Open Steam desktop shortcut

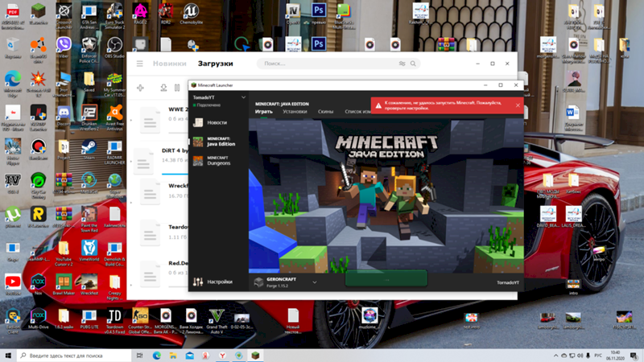coord(89,150)
